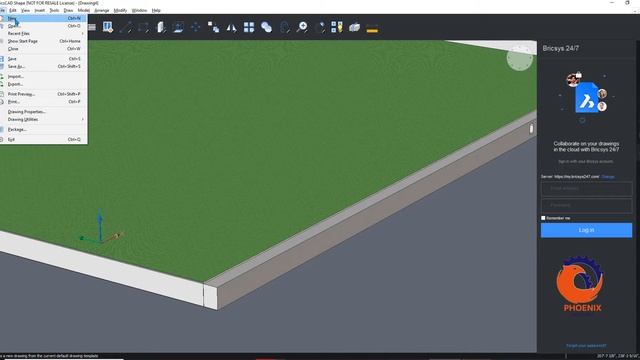640x360 pixels.
Task: Click the Bricsys 24/7 panel title
Action: 560,48
